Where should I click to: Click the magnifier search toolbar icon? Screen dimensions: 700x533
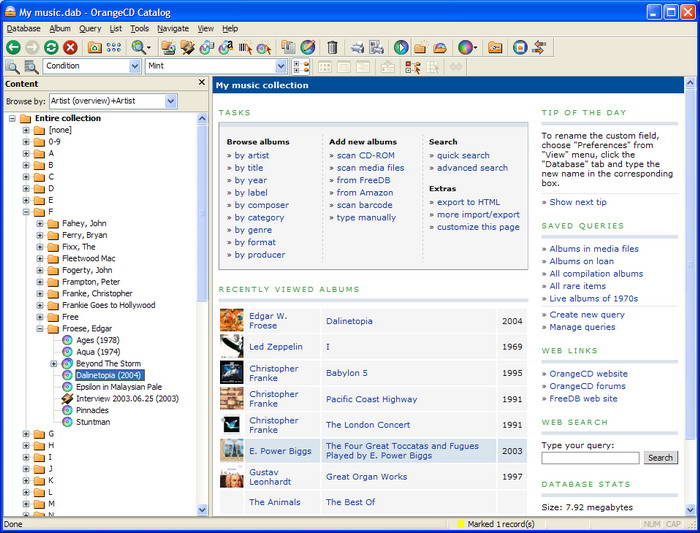139,47
